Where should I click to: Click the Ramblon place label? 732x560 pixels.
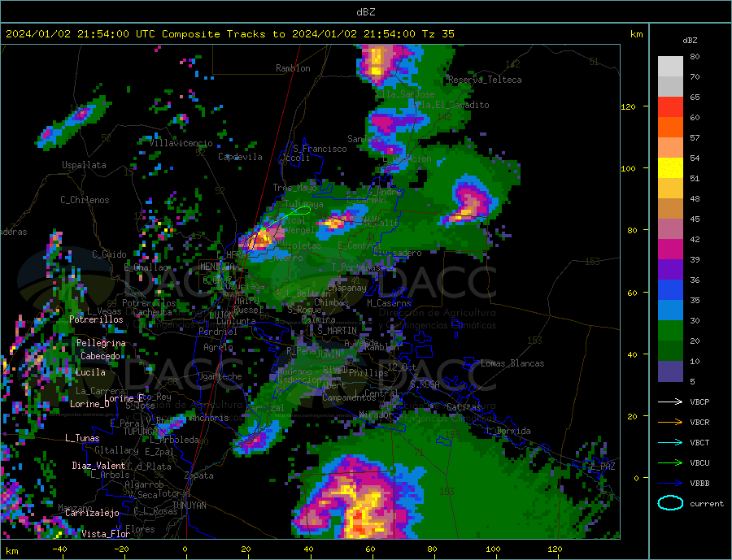tap(293, 68)
